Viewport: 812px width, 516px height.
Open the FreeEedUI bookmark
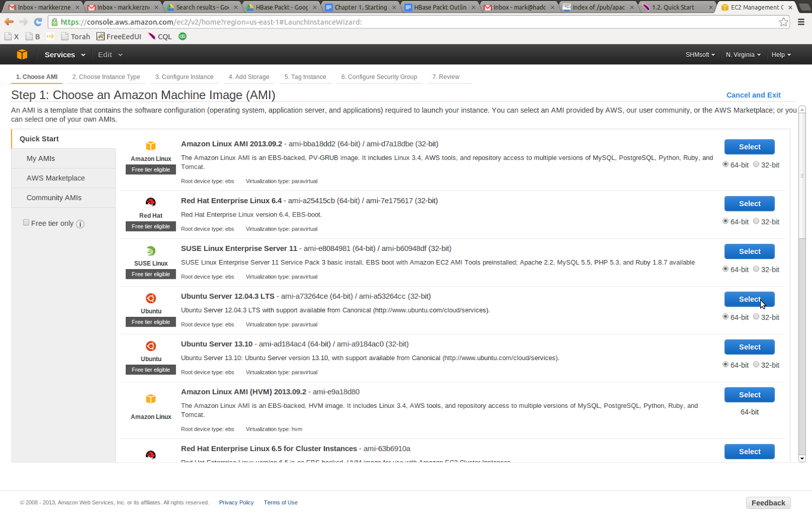click(119, 37)
